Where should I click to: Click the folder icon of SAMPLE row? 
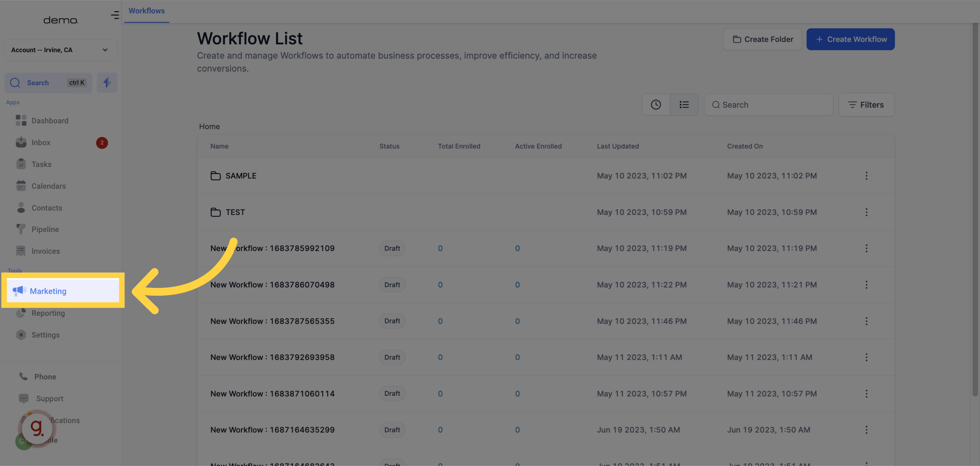click(216, 176)
